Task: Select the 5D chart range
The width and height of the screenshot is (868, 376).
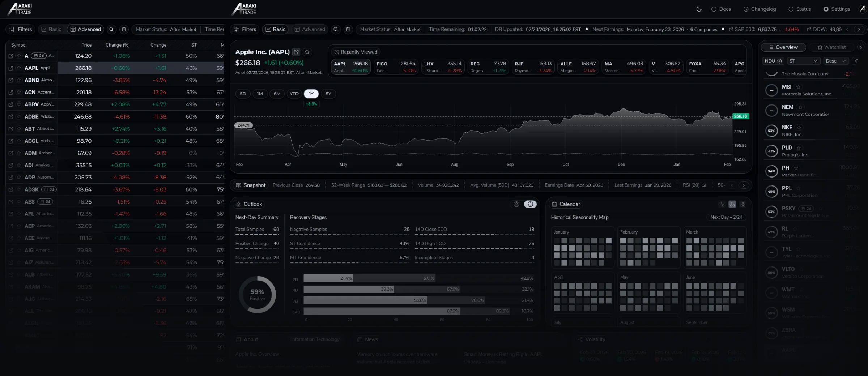Action: pyautogui.click(x=243, y=94)
